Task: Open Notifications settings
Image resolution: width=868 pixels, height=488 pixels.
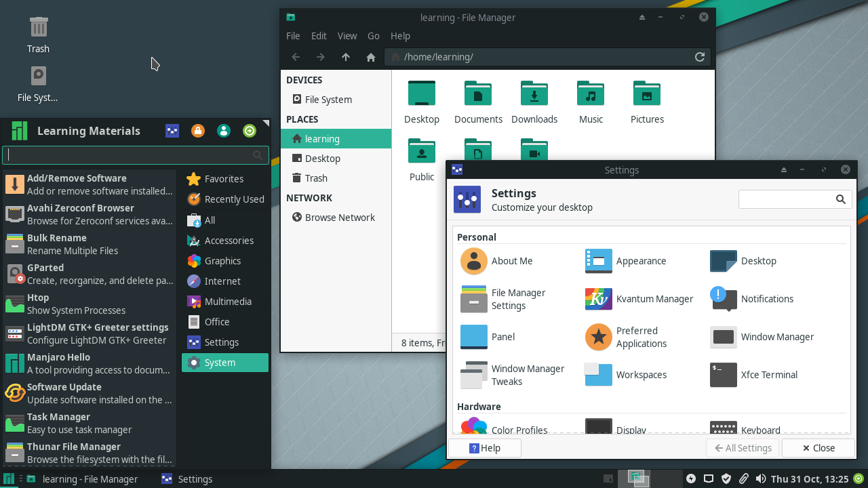Action: pos(751,299)
